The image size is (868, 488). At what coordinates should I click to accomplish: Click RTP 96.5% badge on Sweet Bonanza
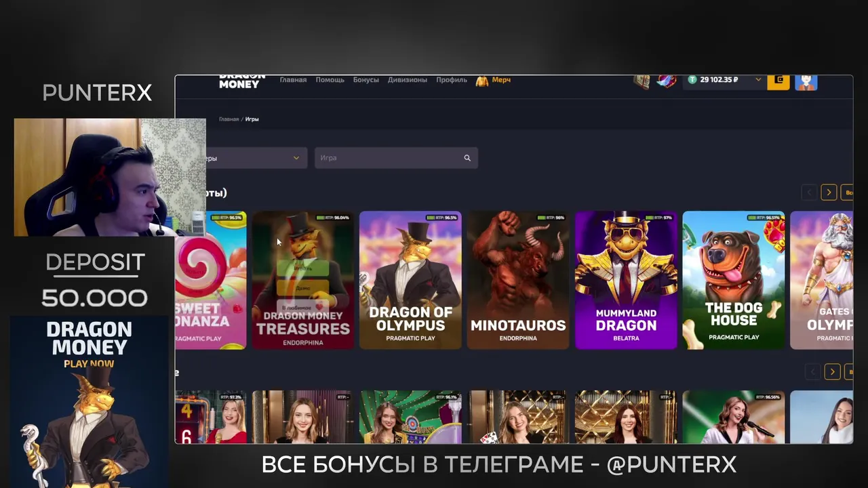(226, 218)
